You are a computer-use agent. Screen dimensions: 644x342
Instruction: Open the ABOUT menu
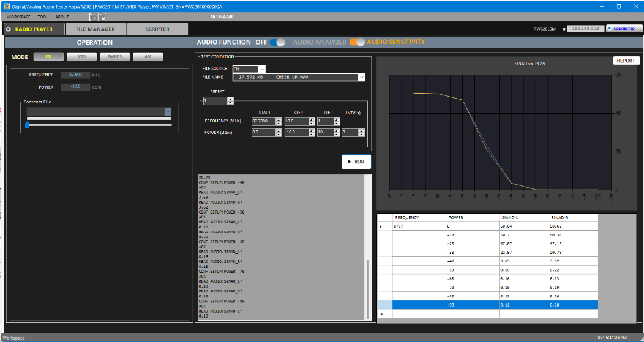pyautogui.click(x=62, y=17)
